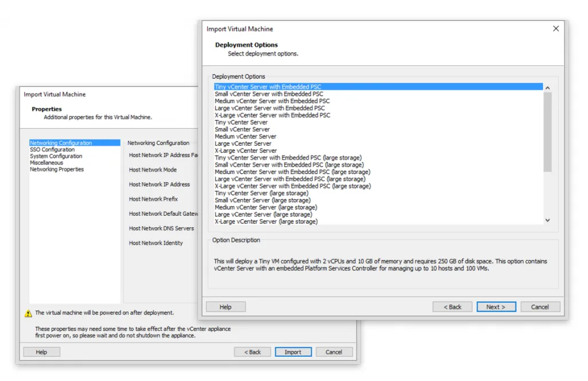This screenshot has width=588, height=381.
Task: Choose plain Small vCenter Server option
Action: coord(378,129)
